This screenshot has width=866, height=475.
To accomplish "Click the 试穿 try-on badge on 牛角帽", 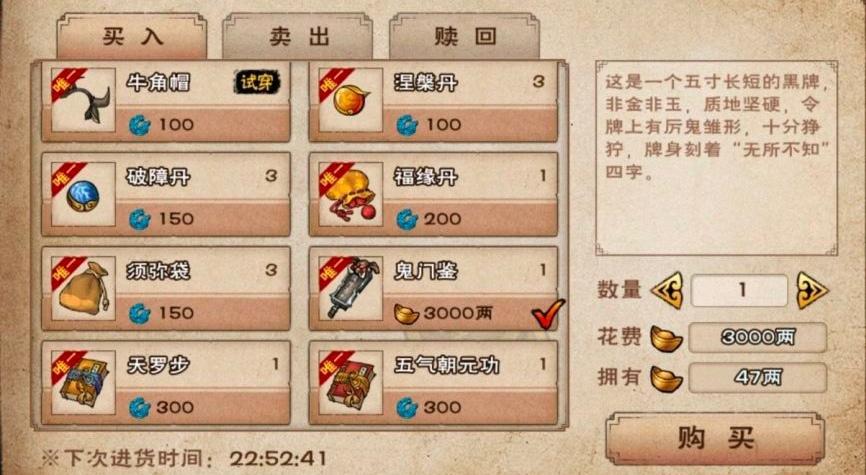I will tap(257, 83).
